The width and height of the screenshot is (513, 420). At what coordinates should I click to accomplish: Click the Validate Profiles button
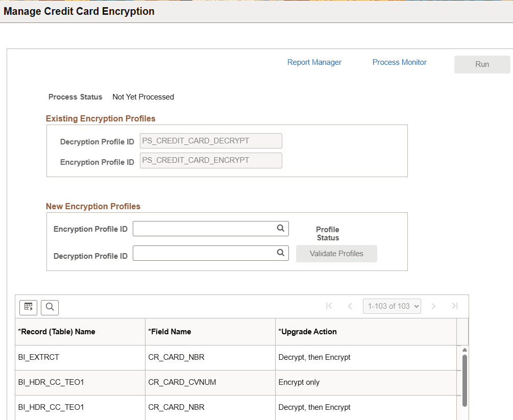tap(336, 253)
